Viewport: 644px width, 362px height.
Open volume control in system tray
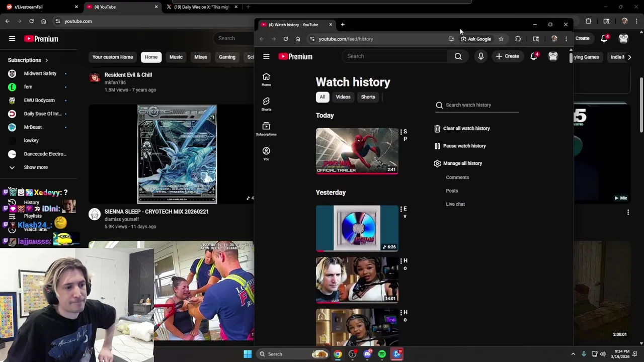[x=603, y=354]
